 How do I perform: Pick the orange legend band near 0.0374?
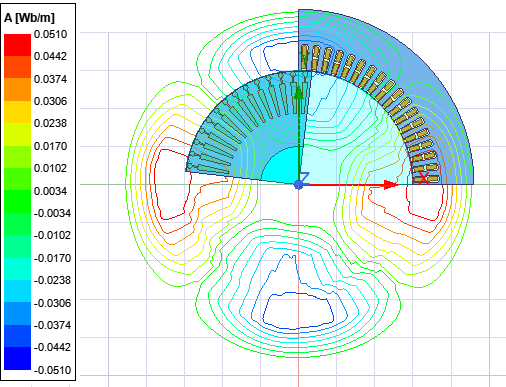[x=17, y=89]
